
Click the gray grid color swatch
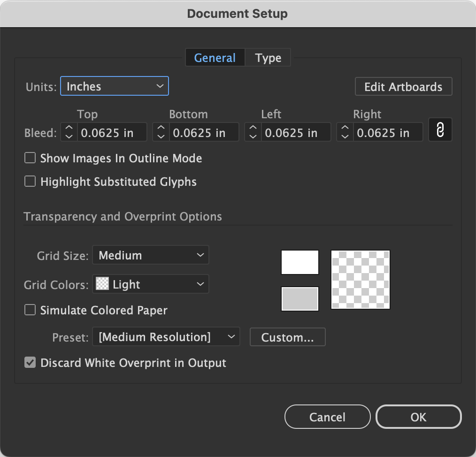(x=300, y=299)
